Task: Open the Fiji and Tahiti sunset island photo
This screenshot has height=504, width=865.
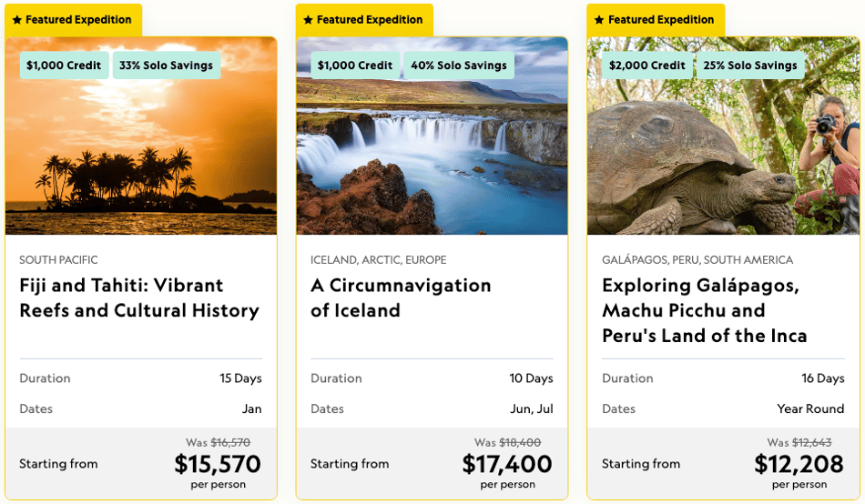Action: coord(141,136)
